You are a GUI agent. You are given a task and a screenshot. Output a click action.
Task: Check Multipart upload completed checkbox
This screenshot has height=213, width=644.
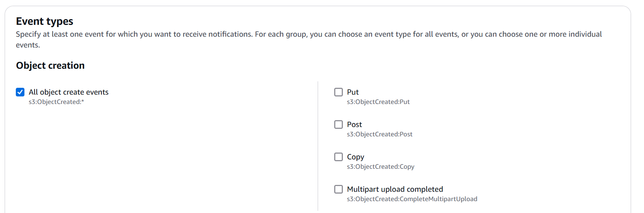pos(339,189)
